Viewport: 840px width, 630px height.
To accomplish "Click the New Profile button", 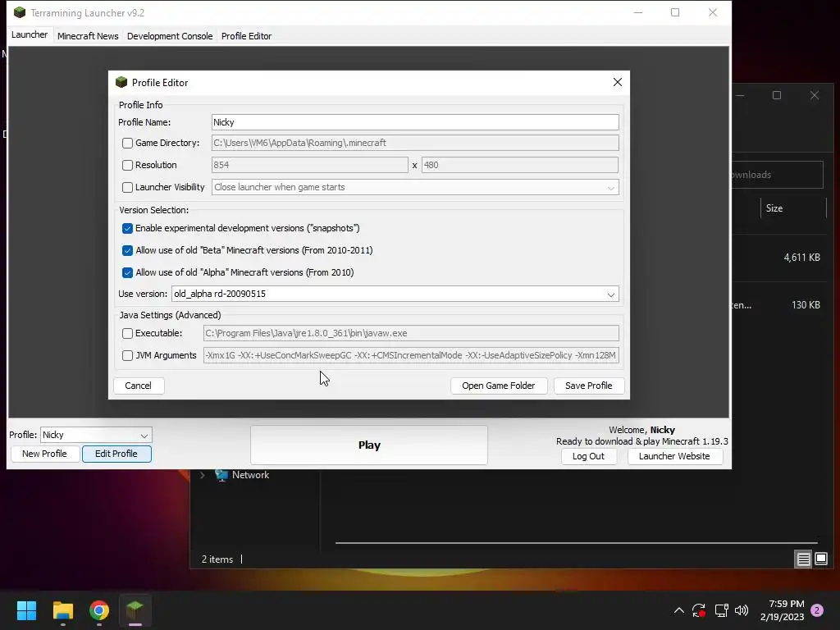I will pos(44,454).
